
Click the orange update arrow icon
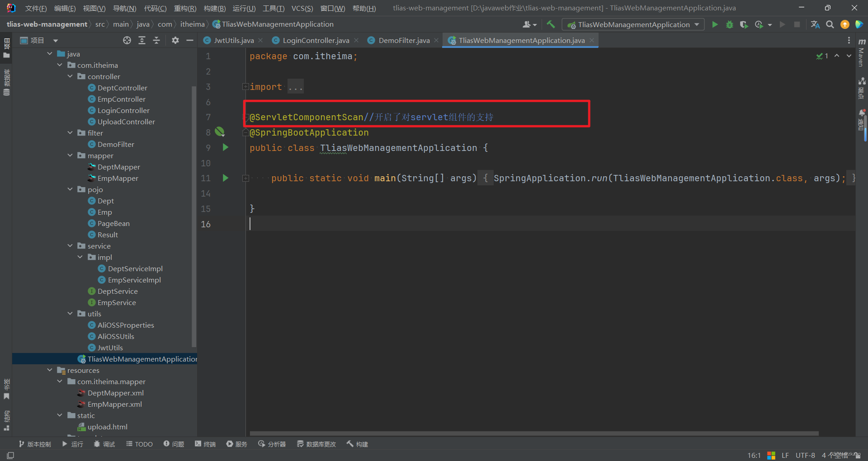[x=844, y=24]
